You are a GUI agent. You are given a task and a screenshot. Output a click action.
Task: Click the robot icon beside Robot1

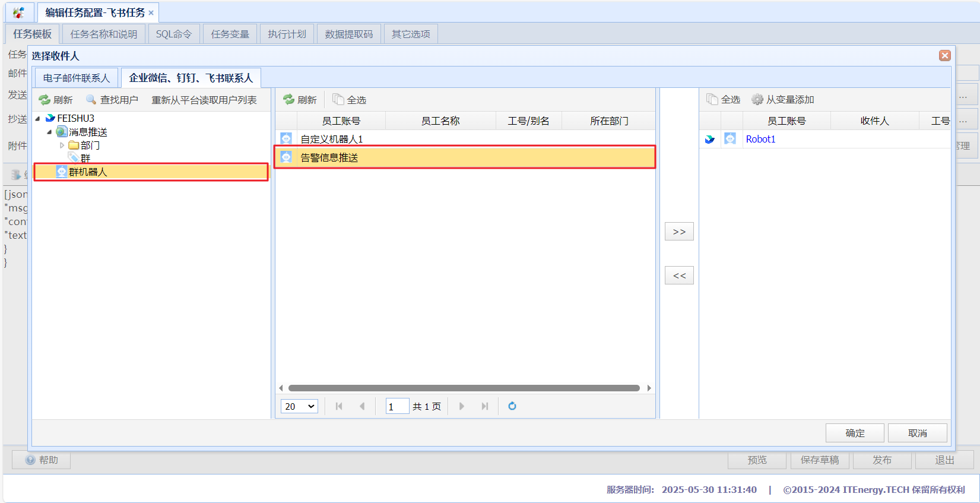pyautogui.click(x=730, y=139)
